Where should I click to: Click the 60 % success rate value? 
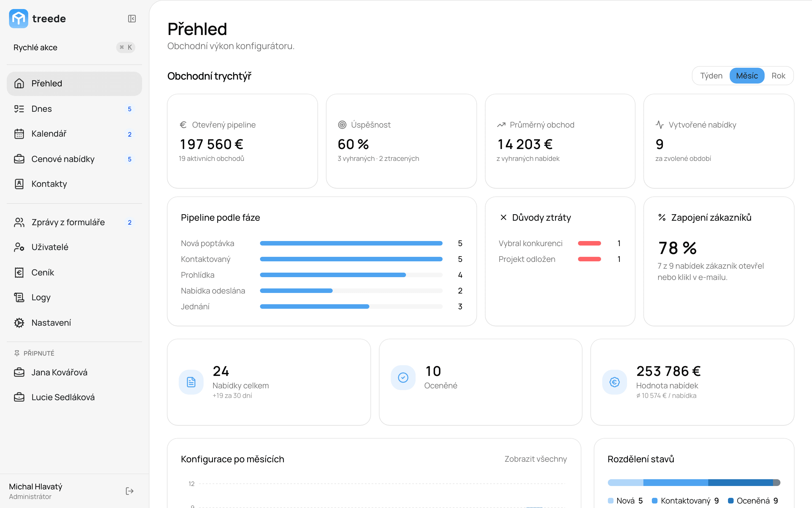pos(353,144)
